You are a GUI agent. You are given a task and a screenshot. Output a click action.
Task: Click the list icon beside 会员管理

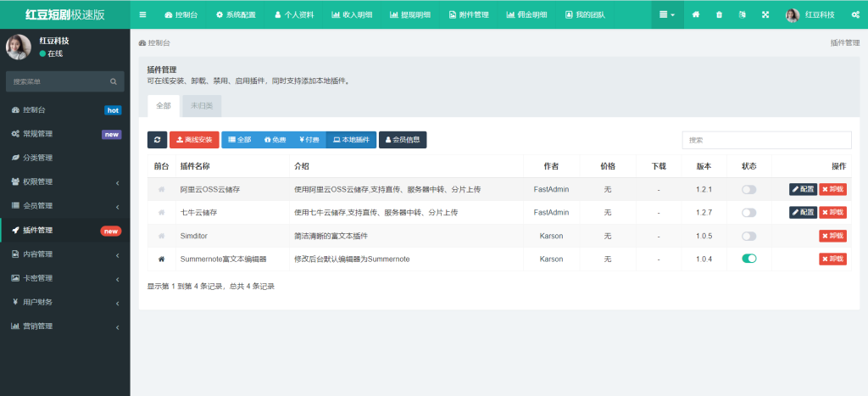point(15,206)
